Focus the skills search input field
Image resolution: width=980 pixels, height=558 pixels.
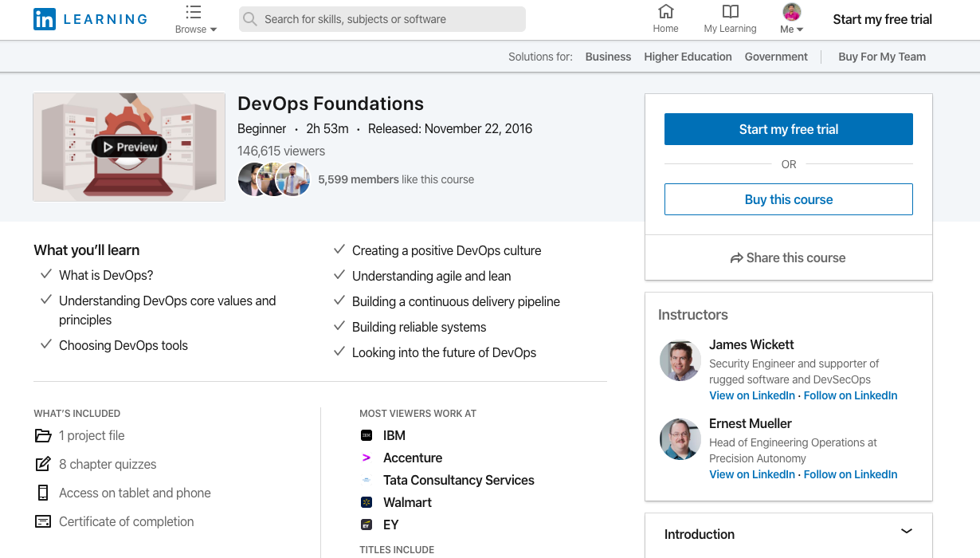[390, 19]
